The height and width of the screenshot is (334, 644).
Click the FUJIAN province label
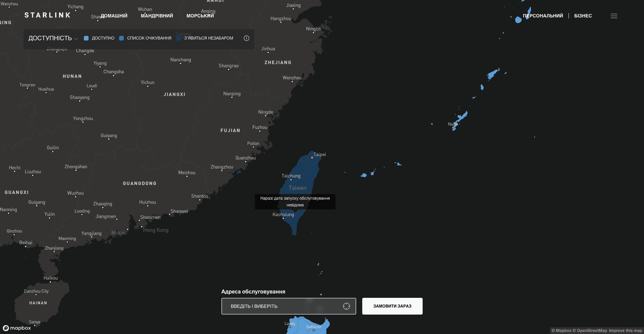tap(230, 130)
